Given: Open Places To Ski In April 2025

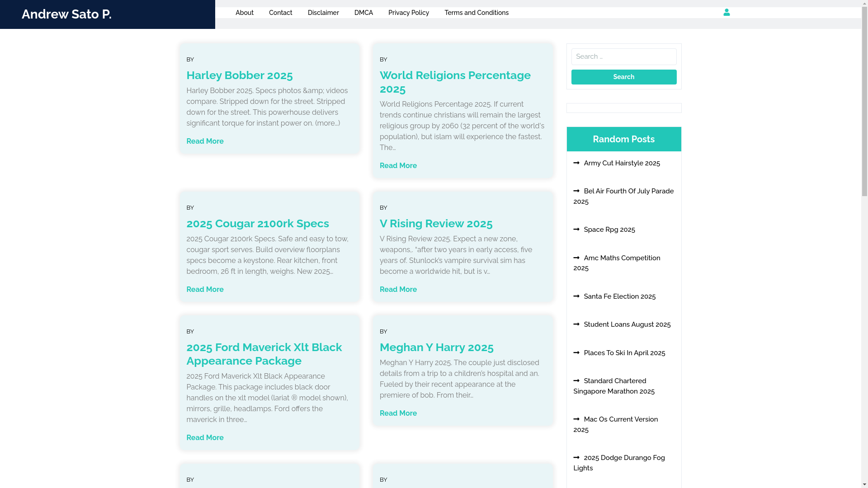Looking at the screenshot, I should click(x=624, y=353).
